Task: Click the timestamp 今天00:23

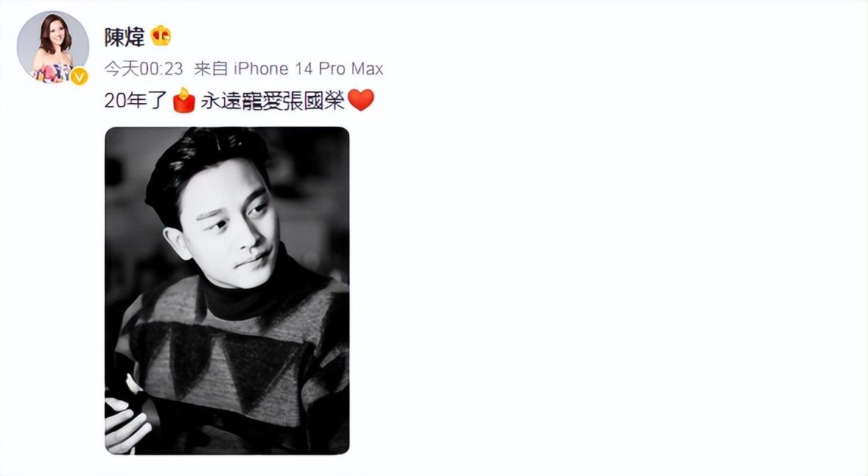Action: tap(144, 69)
